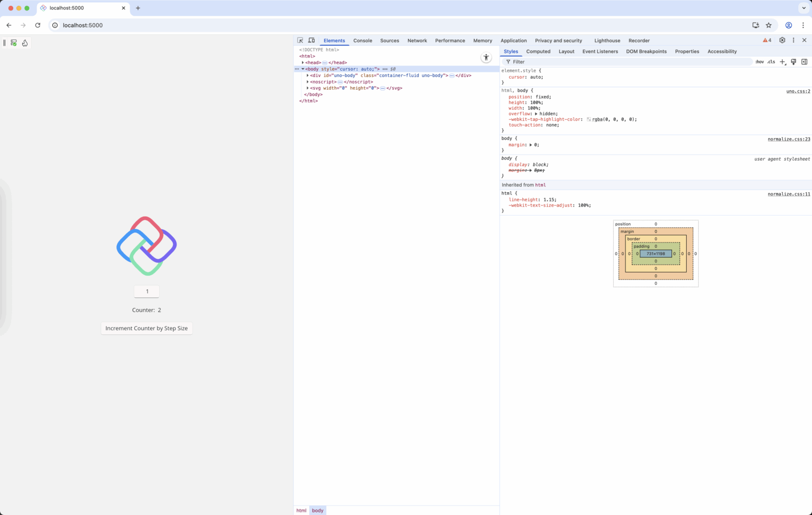Reload the page with the refresh icon
This screenshot has width=812, height=515.
(37, 25)
